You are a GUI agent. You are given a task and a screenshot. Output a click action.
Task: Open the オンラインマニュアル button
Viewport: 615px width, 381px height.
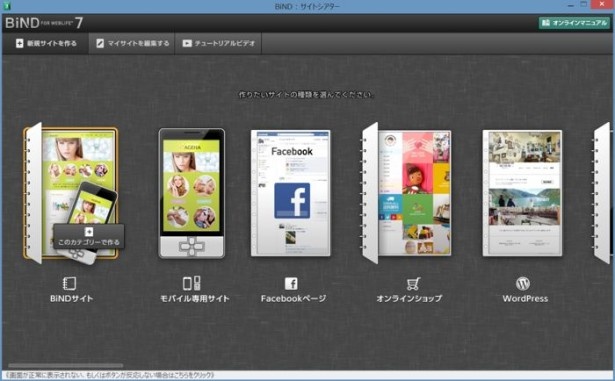tap(574, 23)
